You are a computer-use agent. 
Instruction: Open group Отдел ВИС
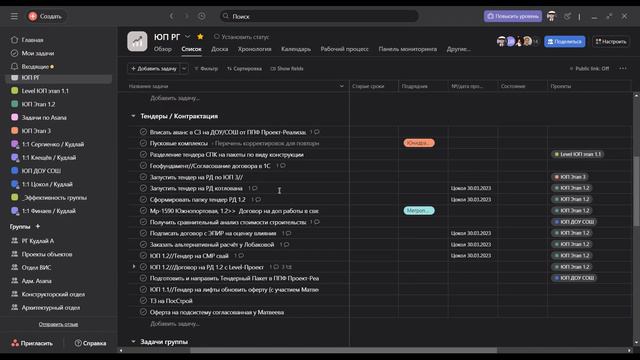(x=36, y=268)
